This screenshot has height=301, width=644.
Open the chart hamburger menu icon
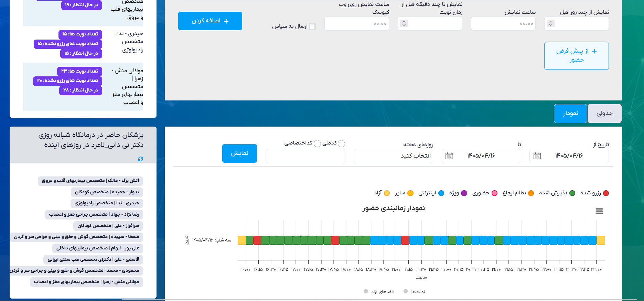pyautogui.click(x=599, y=211)
